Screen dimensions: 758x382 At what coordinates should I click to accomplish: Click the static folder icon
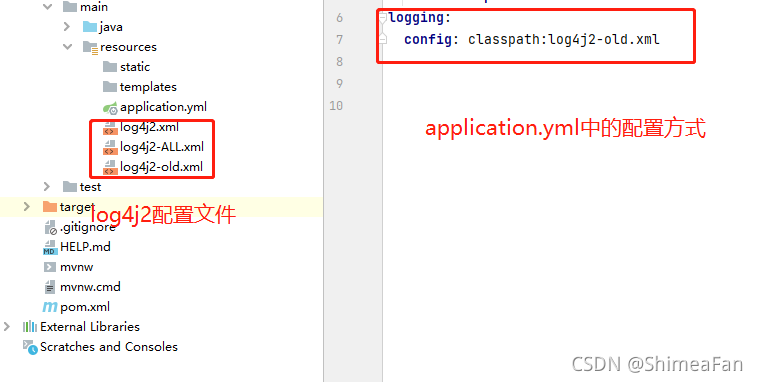pyautogui.click(x=110, y=67)
